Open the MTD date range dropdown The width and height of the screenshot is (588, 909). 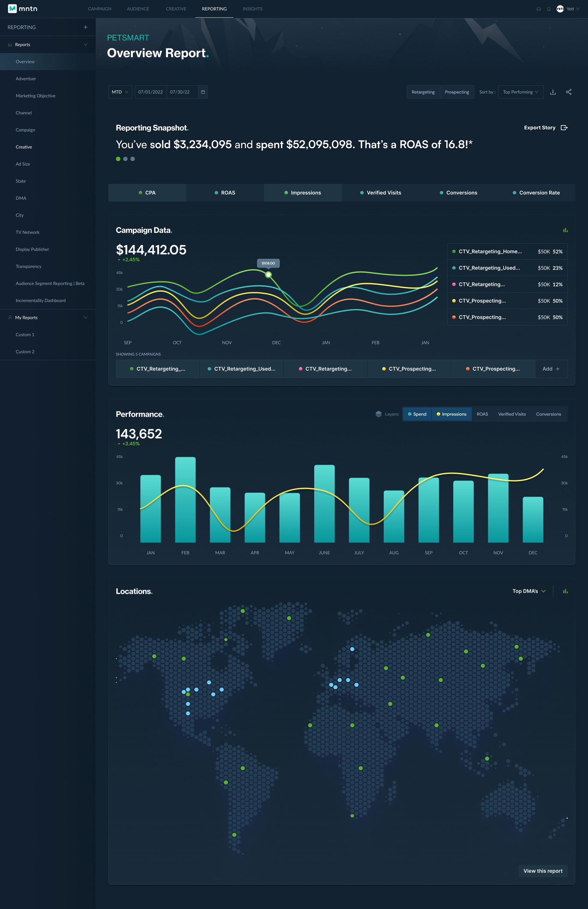120,92
